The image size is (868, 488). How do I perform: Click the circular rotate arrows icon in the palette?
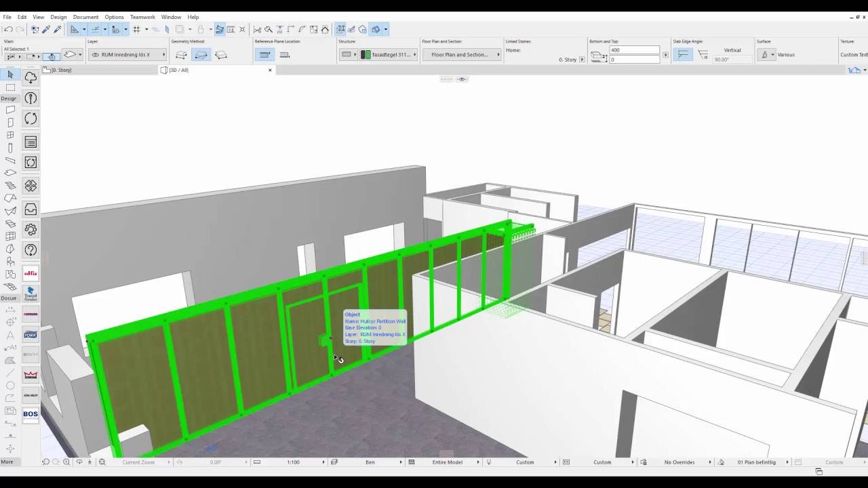(31, 119)
